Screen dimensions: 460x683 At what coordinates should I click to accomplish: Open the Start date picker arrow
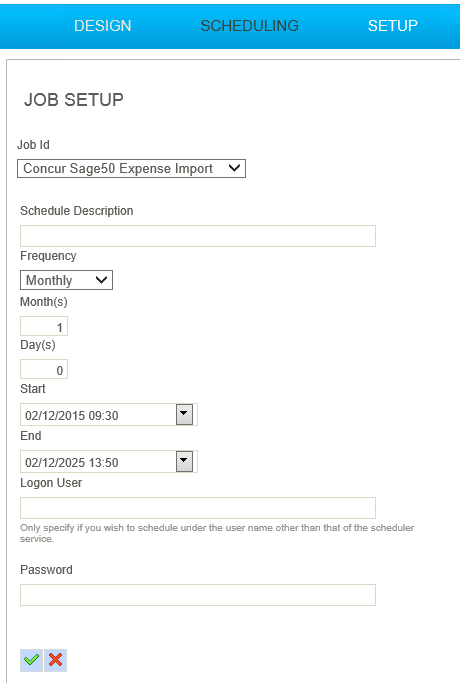click(184, 414)
